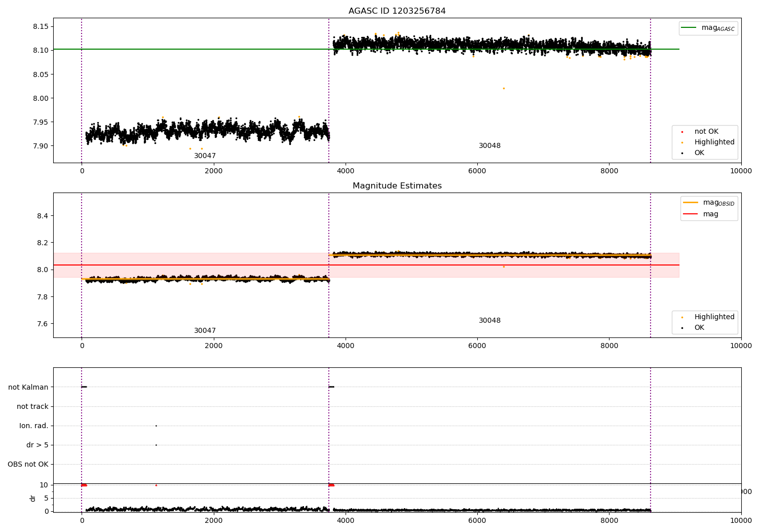Click the mag OBSID legend entry
This screenshot has width=760, height=532.
(x=709, y=203)
